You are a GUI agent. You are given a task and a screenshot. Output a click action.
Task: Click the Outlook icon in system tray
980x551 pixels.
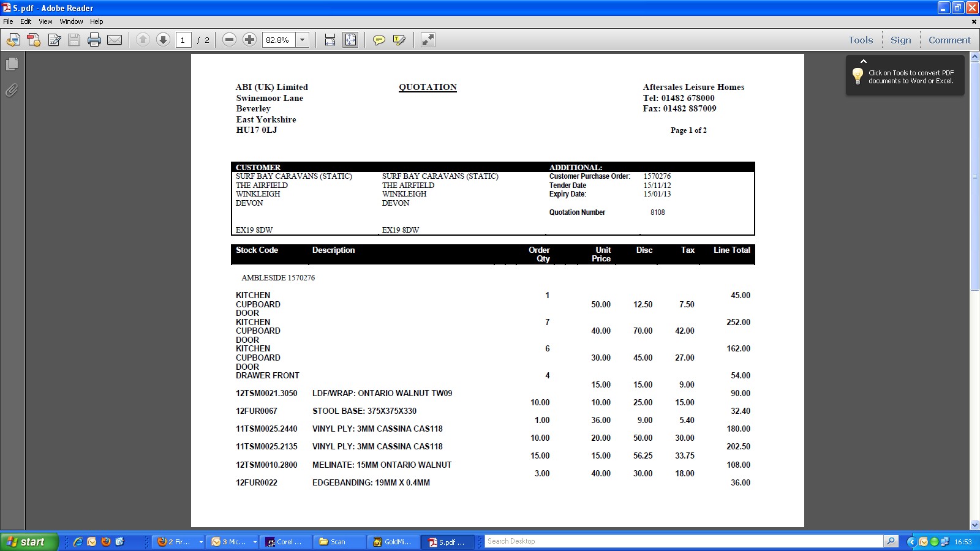pos(923,542)
